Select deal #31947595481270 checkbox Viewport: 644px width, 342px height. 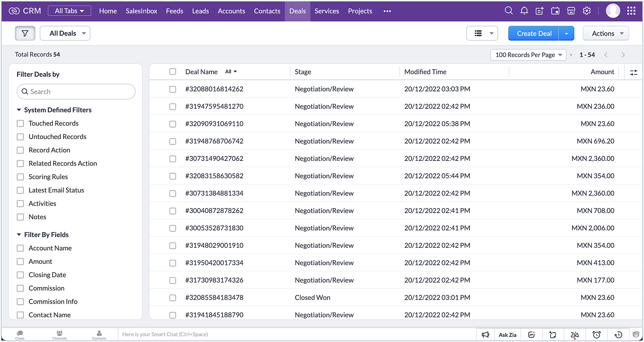tap(173, 106)
